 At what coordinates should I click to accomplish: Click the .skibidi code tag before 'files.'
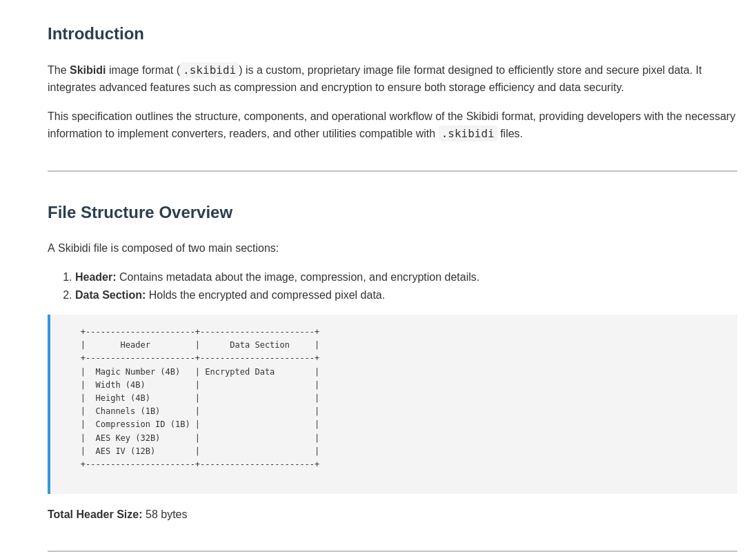468,134
